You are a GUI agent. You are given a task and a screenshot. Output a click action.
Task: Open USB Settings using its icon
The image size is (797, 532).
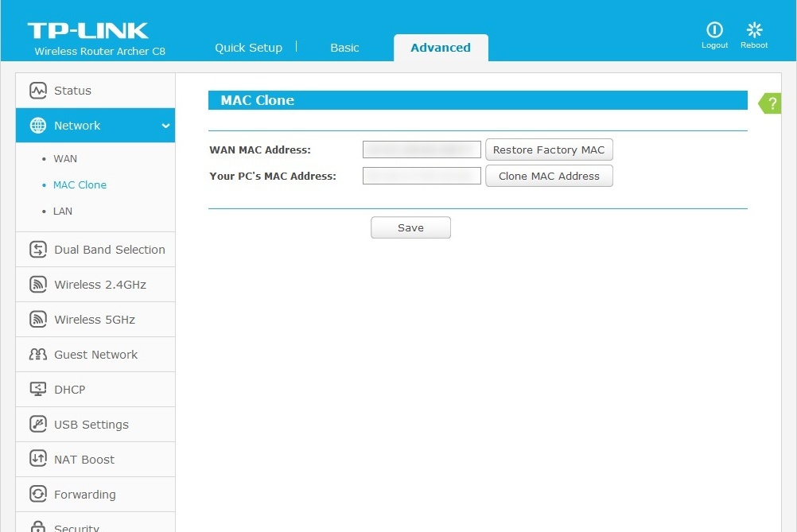37,424
